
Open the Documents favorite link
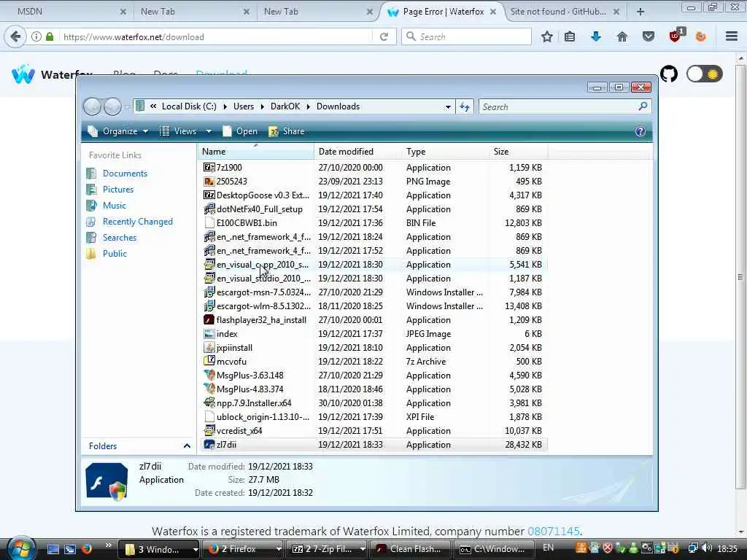125,174
